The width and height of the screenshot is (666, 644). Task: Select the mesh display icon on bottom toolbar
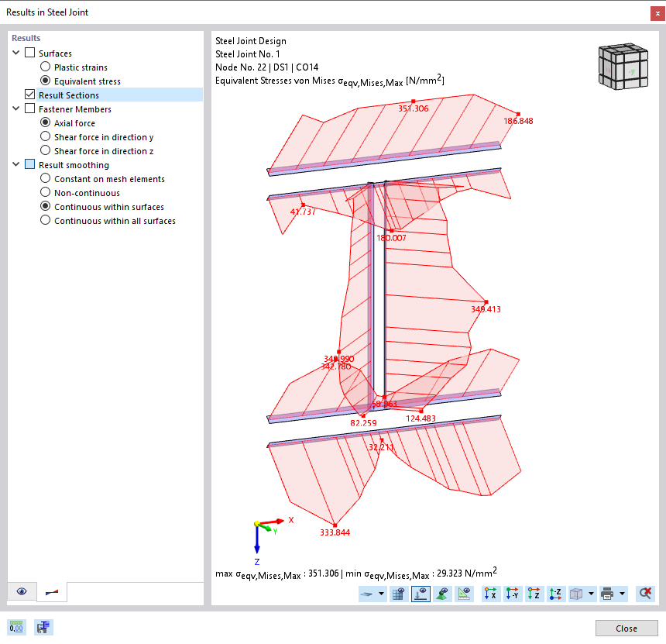pyautogui.click(x=400, y=594)
